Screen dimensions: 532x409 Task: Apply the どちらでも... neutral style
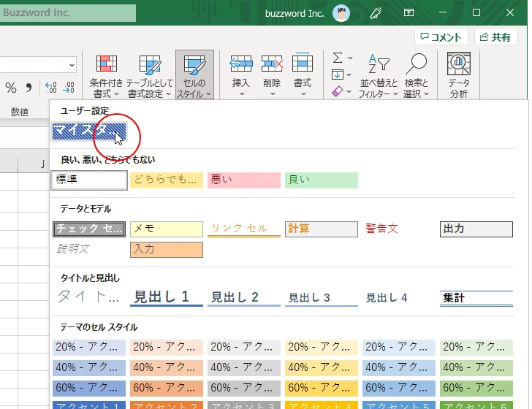pos(167,180)
